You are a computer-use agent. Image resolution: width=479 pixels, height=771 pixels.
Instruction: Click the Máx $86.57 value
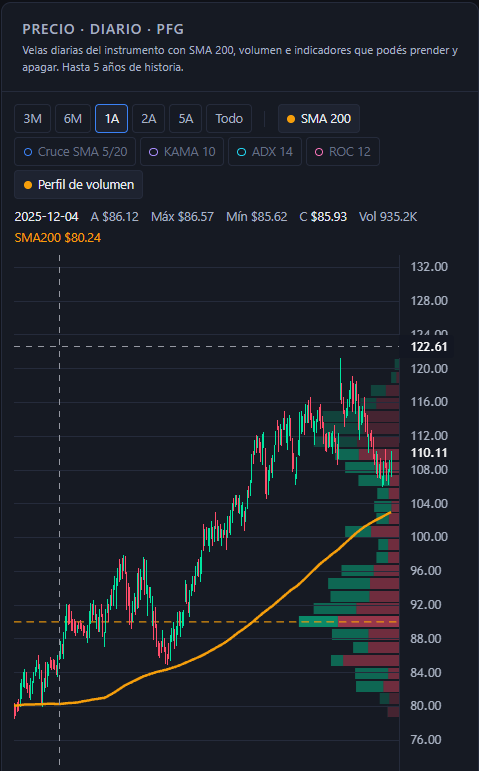(x=182, y=217)
